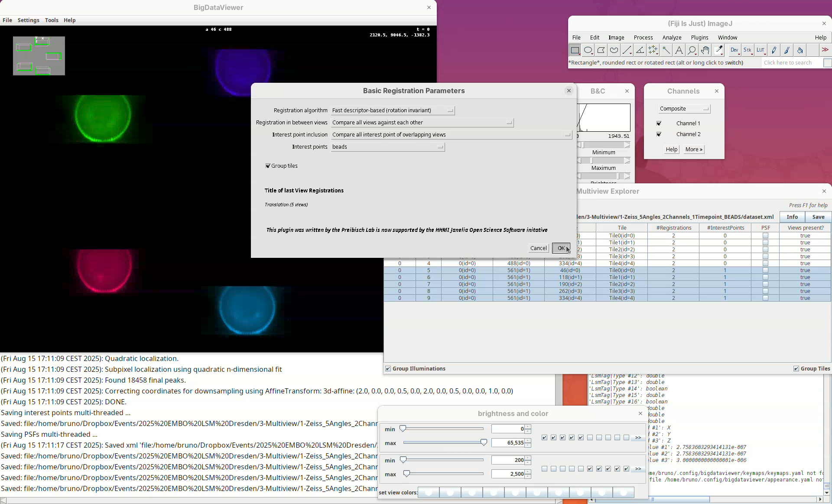The width and height of the screenshot is (832, 504).
Task: Open the Tools menu in BigDataViewer
Action: 52,20
